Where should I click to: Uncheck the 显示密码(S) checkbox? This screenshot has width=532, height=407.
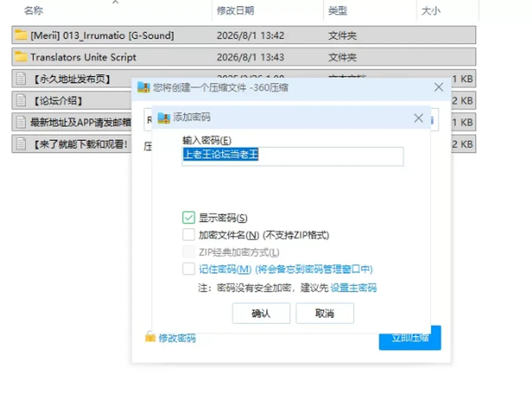188,218
